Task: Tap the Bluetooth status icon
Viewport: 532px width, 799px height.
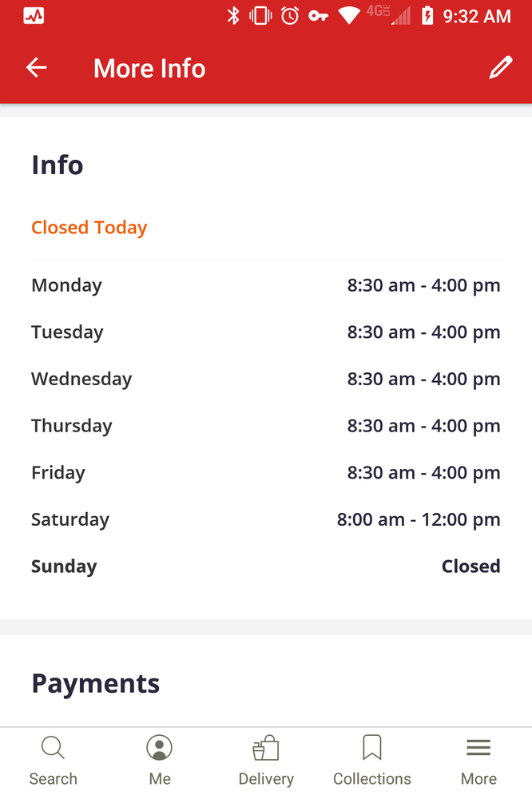Action: tap(233, 16)
